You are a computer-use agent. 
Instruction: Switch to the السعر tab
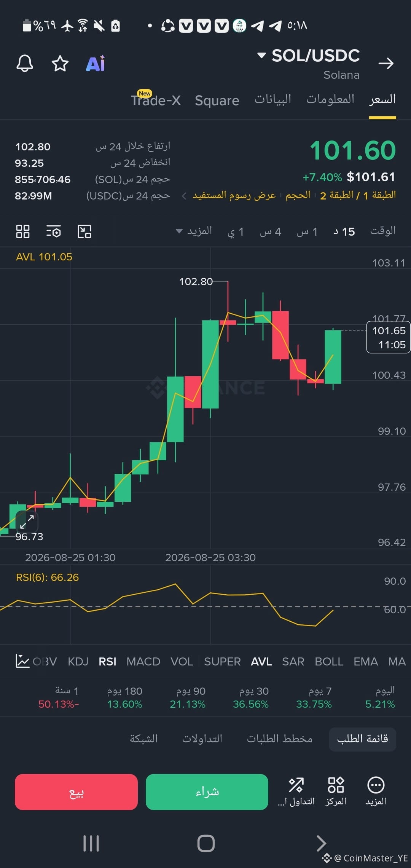pos(382,99)
